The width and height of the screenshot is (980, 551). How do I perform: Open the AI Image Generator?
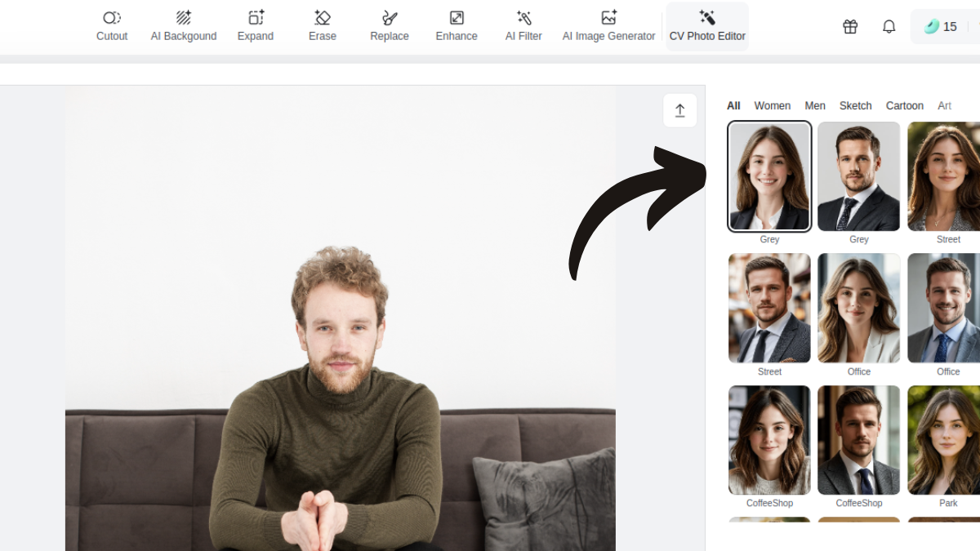coord(608,26)
